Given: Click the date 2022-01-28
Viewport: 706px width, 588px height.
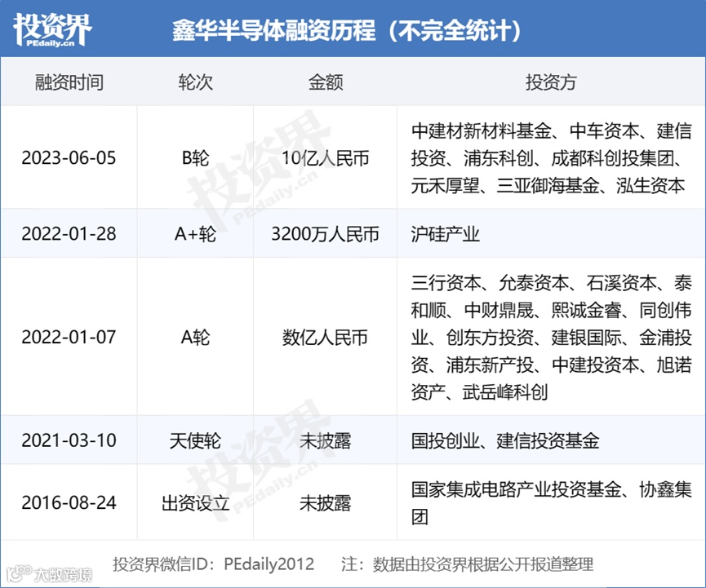Looking at the screenshot, I should [69, 234].
